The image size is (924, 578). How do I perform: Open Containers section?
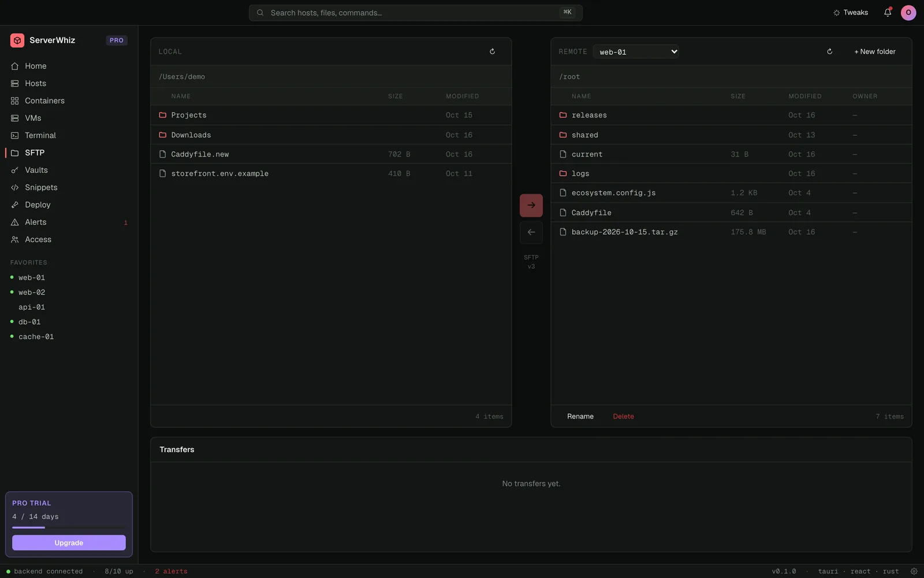tap(69, 101)
